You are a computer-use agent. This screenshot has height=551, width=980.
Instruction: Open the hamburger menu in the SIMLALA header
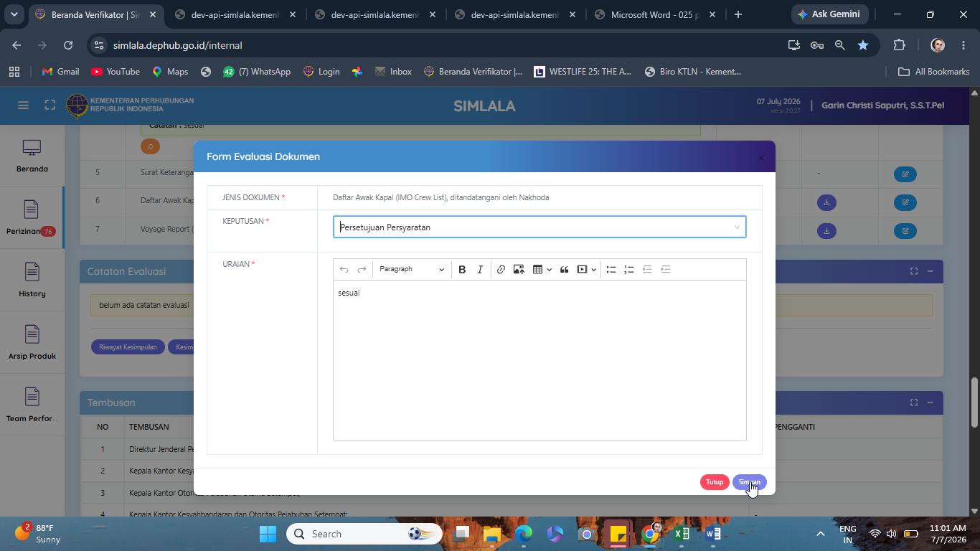click(23, 105)
